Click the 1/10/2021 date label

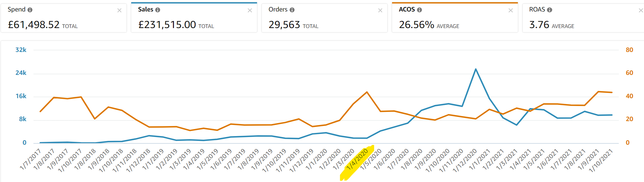coord(601,160)
